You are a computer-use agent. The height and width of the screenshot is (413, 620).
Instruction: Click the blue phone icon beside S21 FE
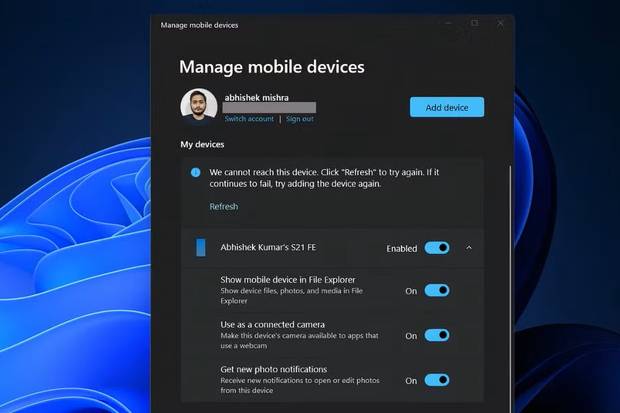click(201, 248)
